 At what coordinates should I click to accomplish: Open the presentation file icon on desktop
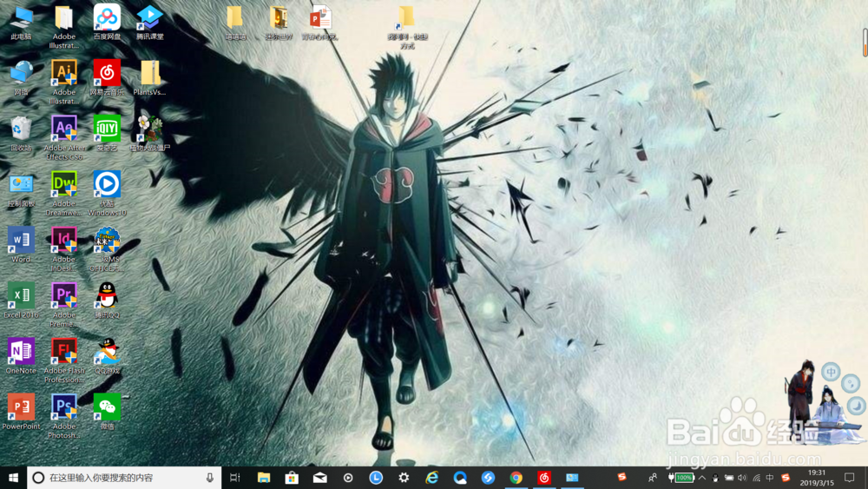[320, 23]
